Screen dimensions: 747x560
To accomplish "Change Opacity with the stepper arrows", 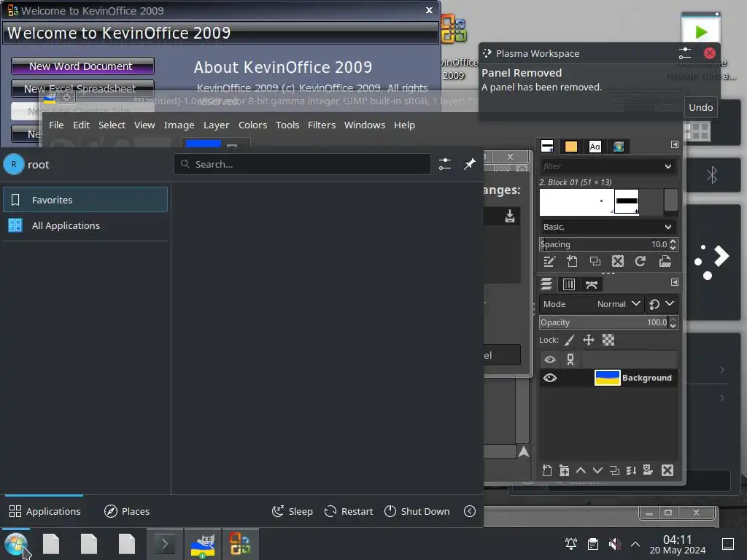I will (673, 322).
